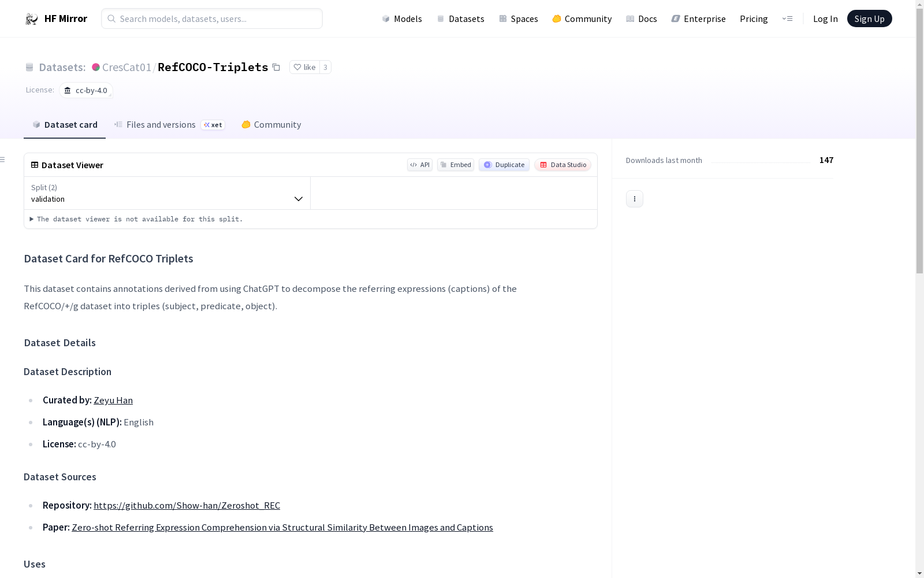Click the search magnifier icon
Viewport: 924px width, 578px height.
[x=111, y=18]
